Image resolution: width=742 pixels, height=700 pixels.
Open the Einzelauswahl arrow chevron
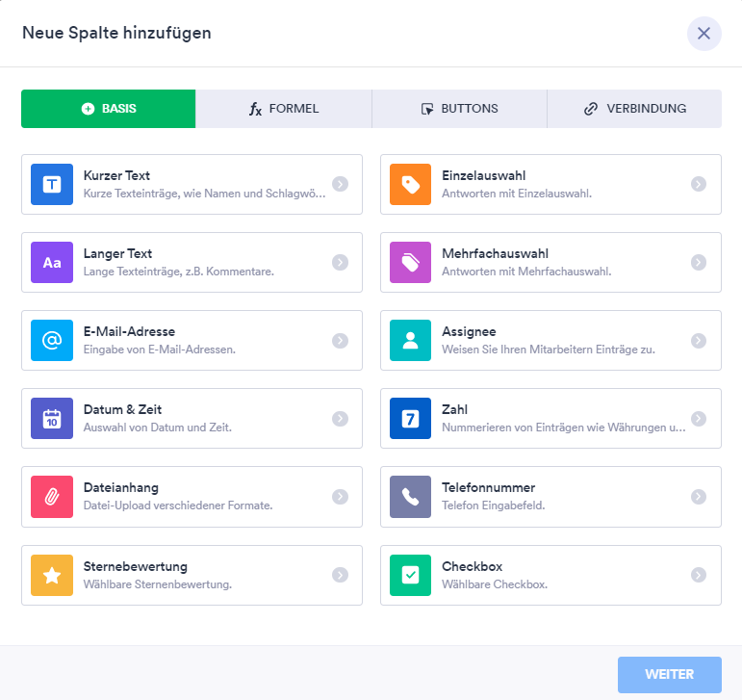(x=699, y=184)
